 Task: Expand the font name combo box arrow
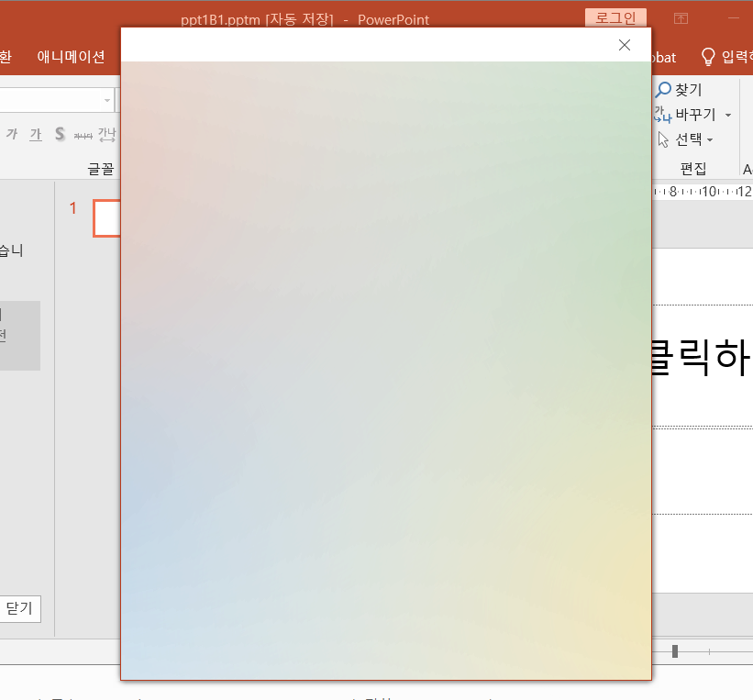click(x=107, y=100)
